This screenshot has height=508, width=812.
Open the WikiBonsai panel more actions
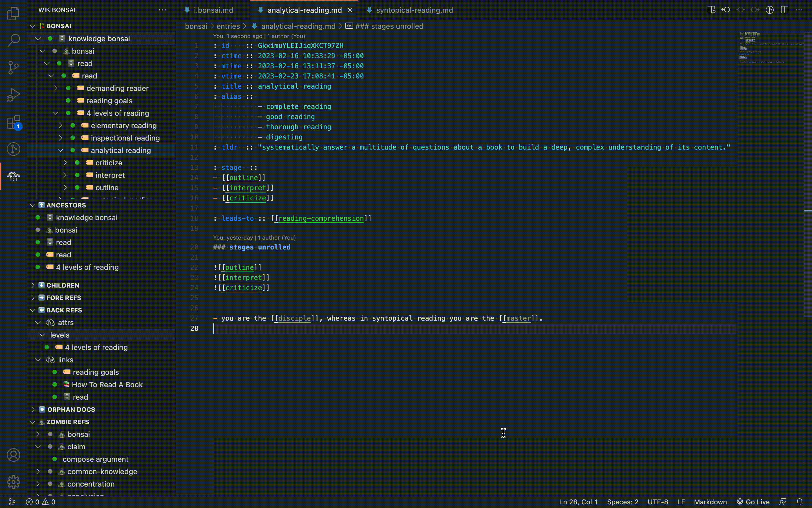coord(162,10)
